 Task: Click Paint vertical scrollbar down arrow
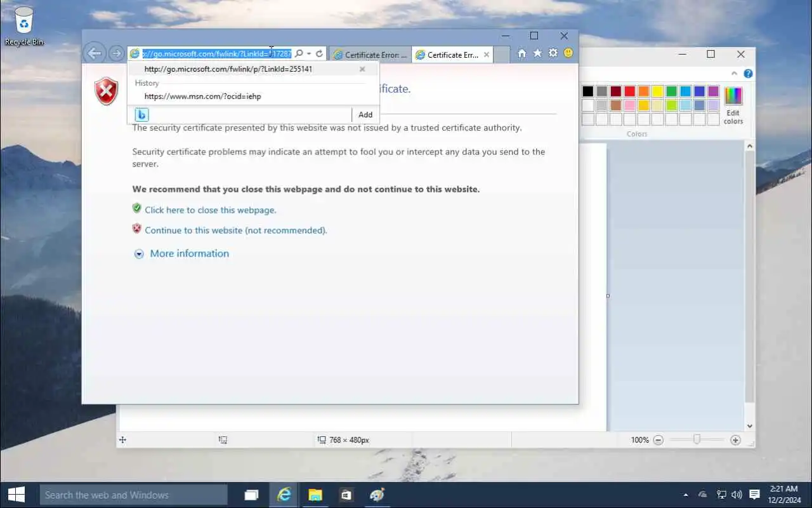[750, 426]
